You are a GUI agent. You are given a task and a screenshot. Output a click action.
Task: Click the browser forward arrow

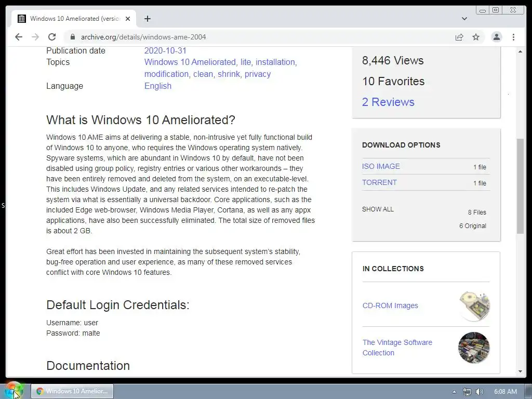[x=35, y=37]
